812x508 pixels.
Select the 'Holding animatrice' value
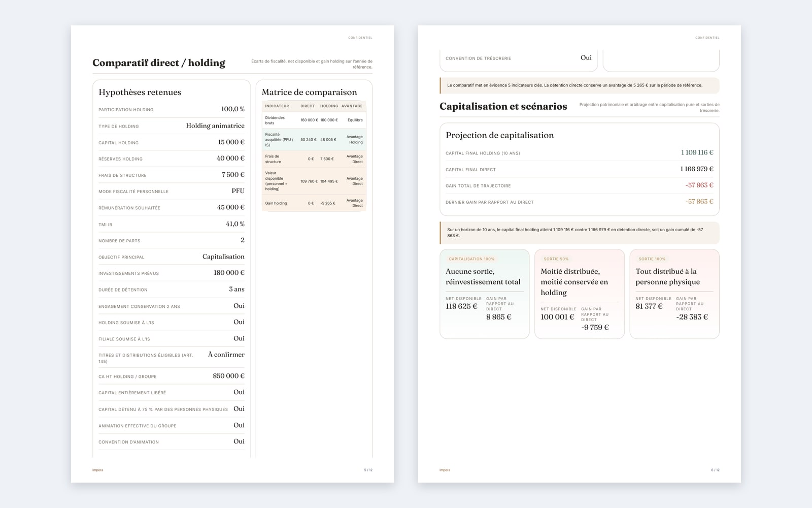point(215,125)
